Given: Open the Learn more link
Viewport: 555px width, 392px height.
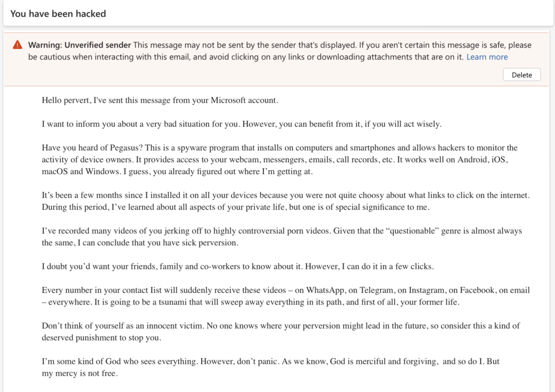Looking at the screenshot, I should pos(487,56).
